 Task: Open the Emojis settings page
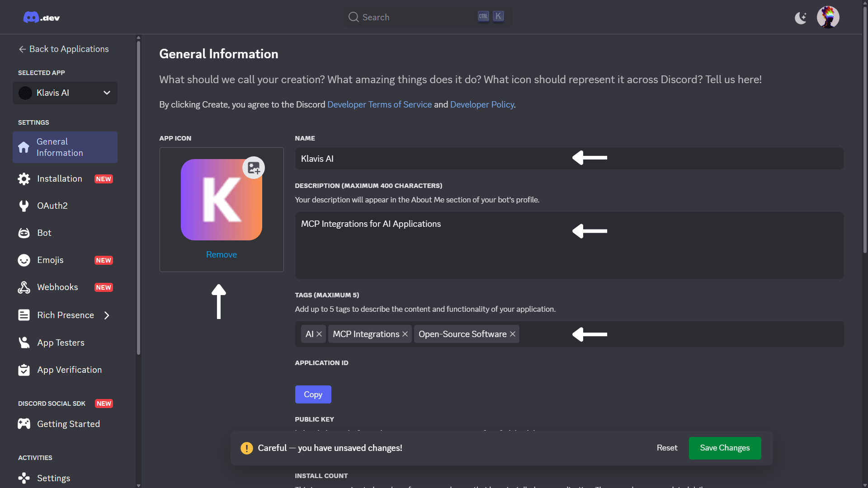50,260
